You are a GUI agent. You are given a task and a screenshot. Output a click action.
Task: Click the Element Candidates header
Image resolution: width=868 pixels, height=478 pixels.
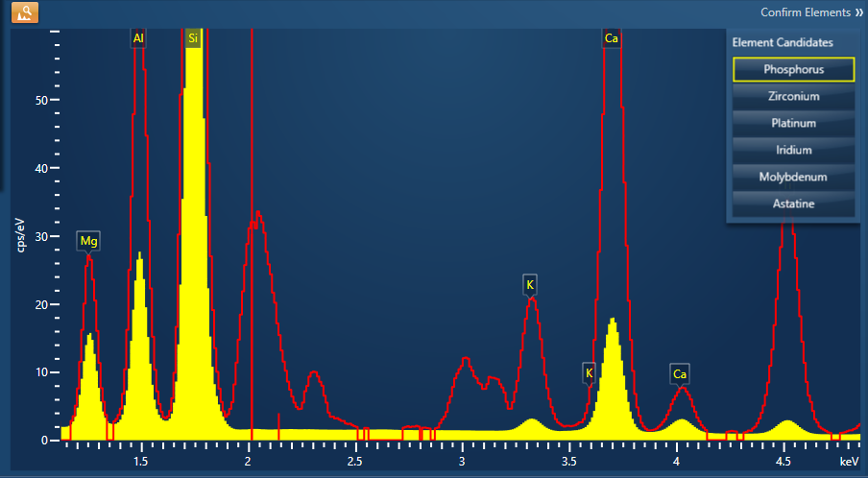[782, 42]
